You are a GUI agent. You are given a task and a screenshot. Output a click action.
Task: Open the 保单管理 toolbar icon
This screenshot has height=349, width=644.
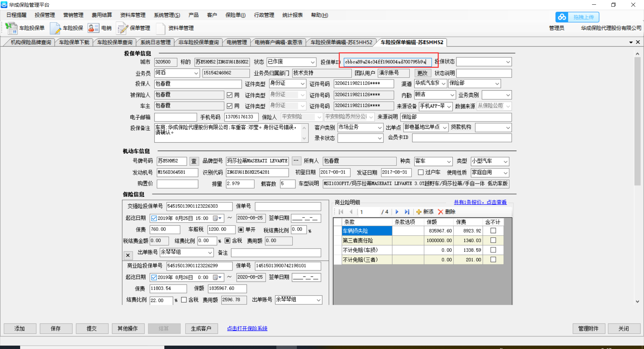[x=122, y=28]
